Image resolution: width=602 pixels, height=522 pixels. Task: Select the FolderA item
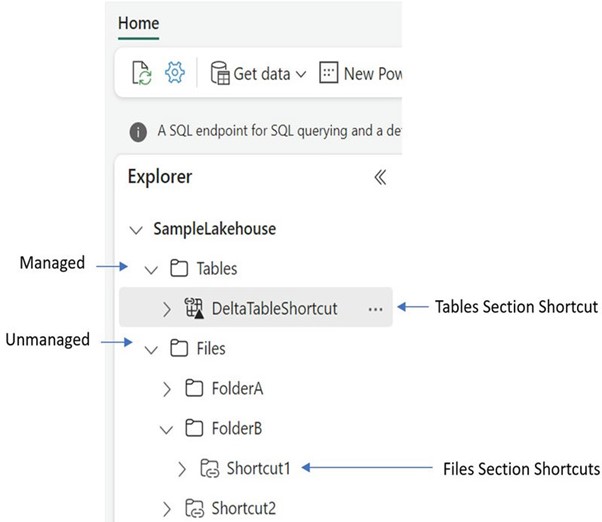(x=237, y=388)
